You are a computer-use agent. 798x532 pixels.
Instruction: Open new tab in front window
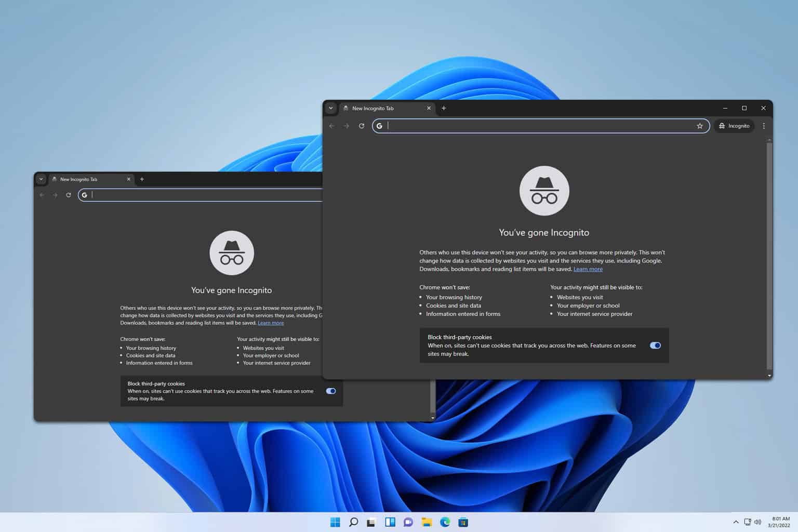pyautogui.click(x=444, y=108)
